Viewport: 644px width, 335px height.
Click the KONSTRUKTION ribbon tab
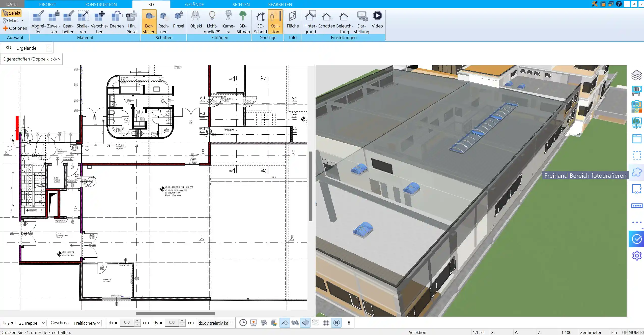coord(101,4)
